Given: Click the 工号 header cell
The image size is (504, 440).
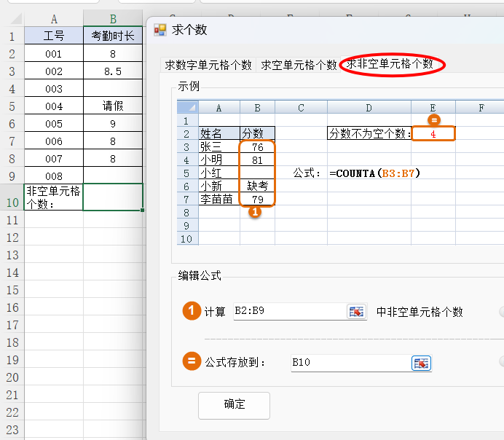Looking at the screenshot, I should tap(54, 36).
